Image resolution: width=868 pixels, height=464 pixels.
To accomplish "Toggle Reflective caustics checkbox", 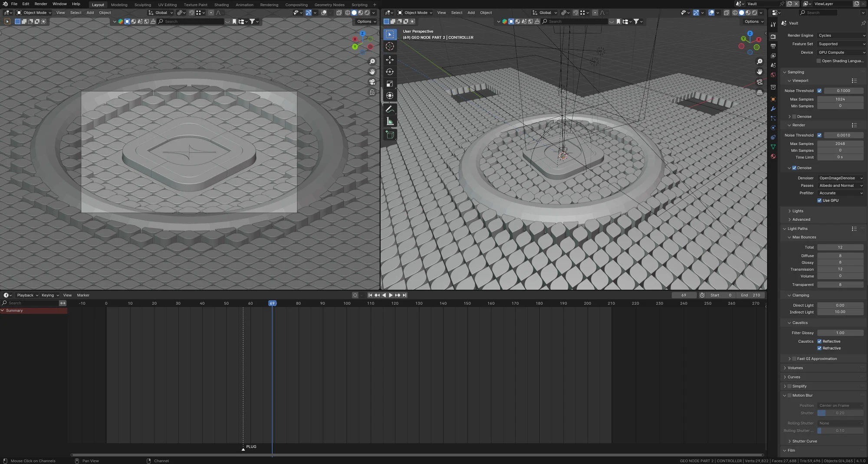I will pos(819,341).
